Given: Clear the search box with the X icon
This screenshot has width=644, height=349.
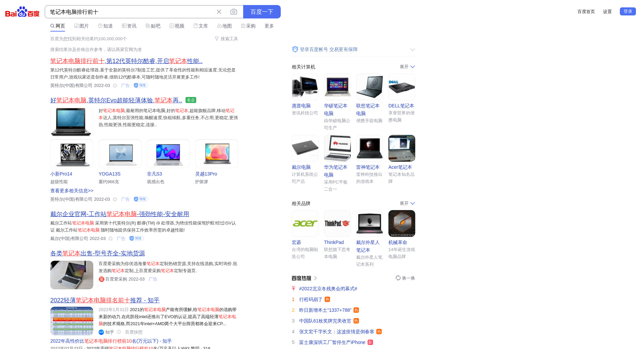Looking at the screenshot, I should 219,12.
